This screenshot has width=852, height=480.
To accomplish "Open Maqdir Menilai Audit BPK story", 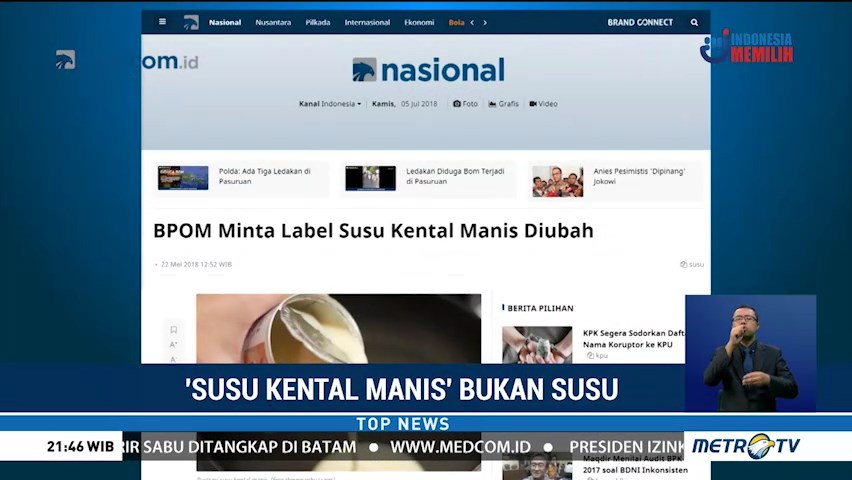I will [635, 466].
